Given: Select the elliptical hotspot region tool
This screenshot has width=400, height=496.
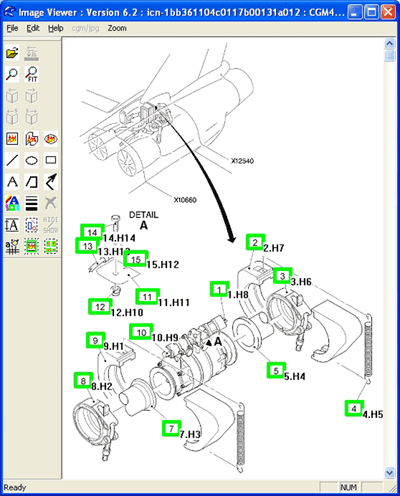Looking at the screenshot, I should pyautogui.click(x=51, y=139).
